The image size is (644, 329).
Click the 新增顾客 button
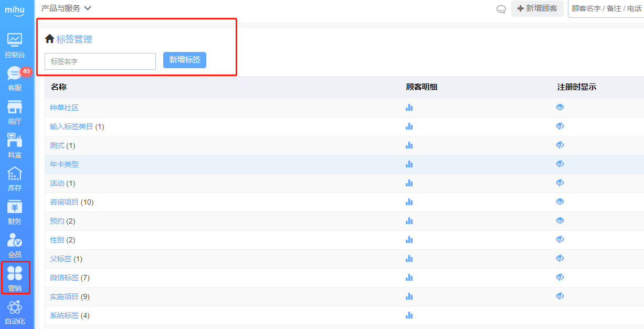[537, 8]
